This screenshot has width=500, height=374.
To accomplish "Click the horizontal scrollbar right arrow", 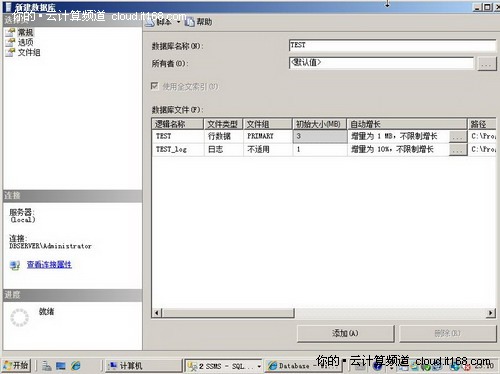I will tap(490, 313).
